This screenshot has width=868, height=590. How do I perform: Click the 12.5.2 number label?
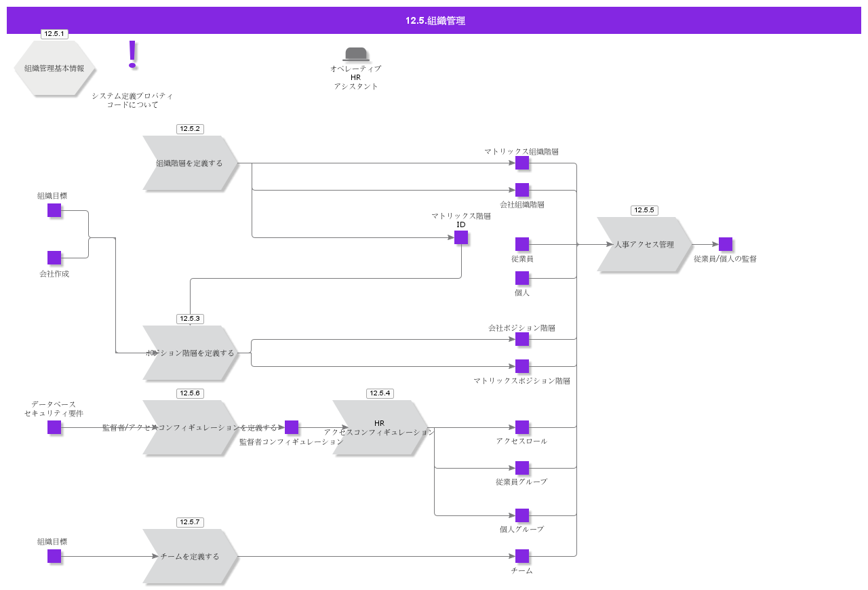tap(190, 129)
